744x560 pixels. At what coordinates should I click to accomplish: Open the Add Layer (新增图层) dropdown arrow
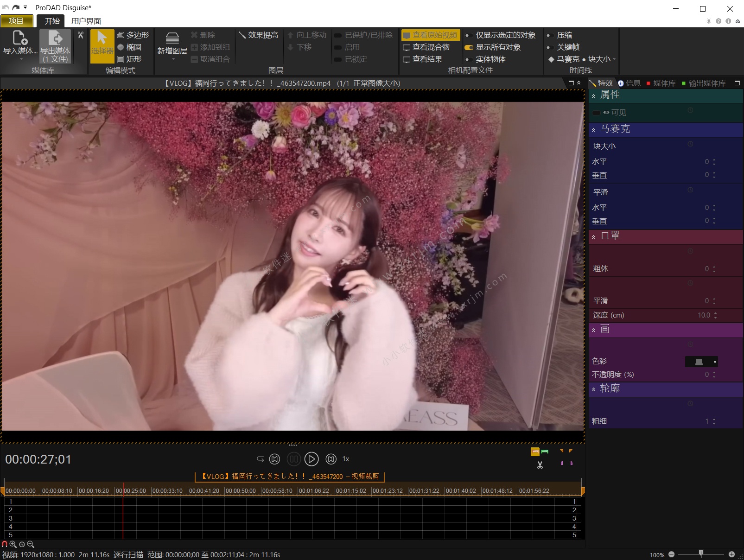[x=173, y=59]
